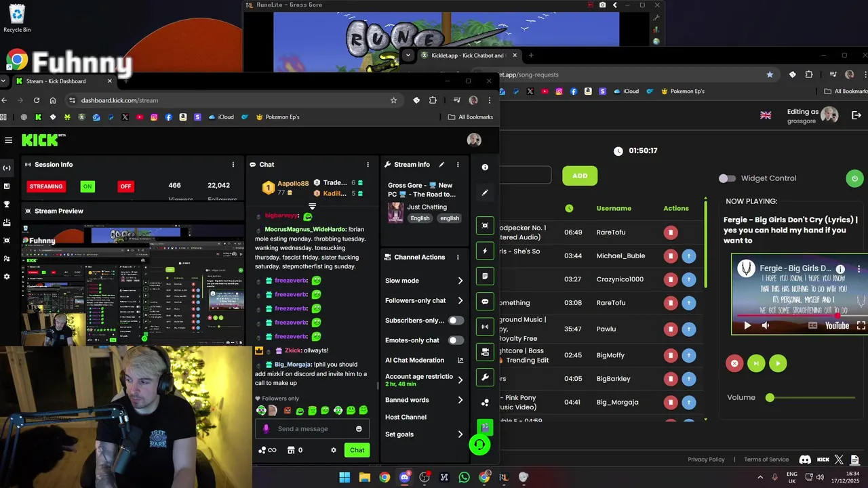This screenshot has height=488, width=868.
Task: Click the wrench icon in right toolbar
Action: pyautogui.click(x=485, y=377)
